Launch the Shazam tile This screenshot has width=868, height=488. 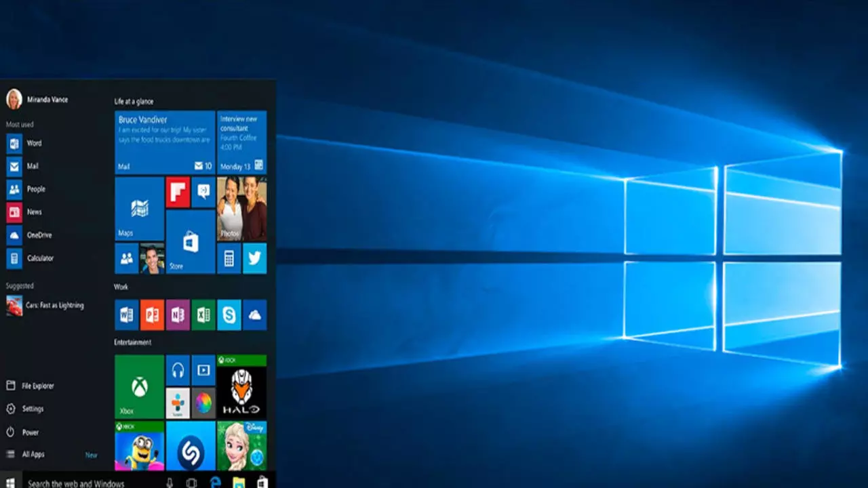point(191,446)
